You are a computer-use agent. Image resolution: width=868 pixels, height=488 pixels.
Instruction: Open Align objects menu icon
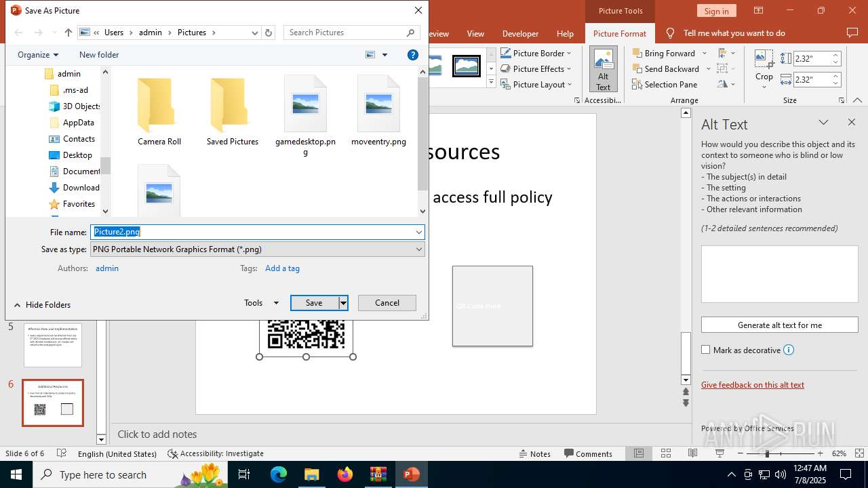pyautogui.click(x=726, y=54)
